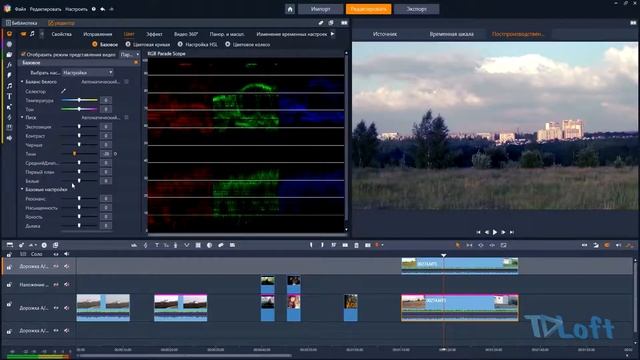Image resolution: width=640 pixels, height=360 pixels.
Task: Select the Свойства tab in editor
Action: [x=62, y=34]
